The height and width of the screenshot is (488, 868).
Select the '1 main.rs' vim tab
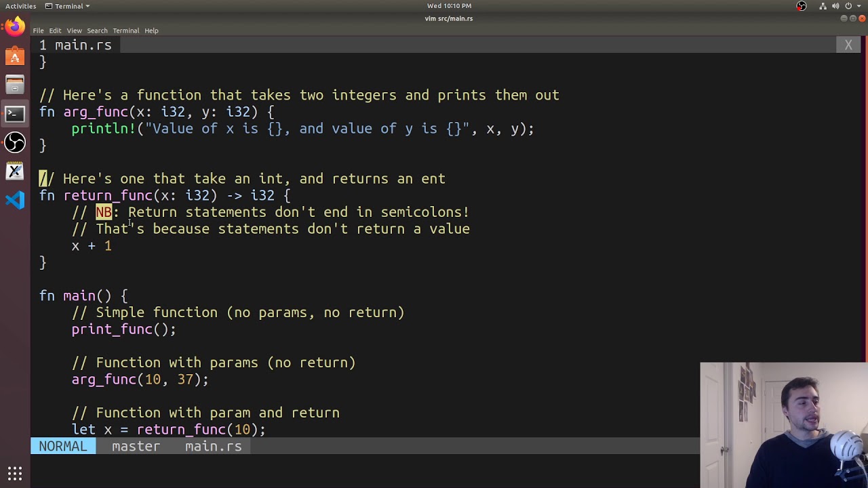pos(75,45)
